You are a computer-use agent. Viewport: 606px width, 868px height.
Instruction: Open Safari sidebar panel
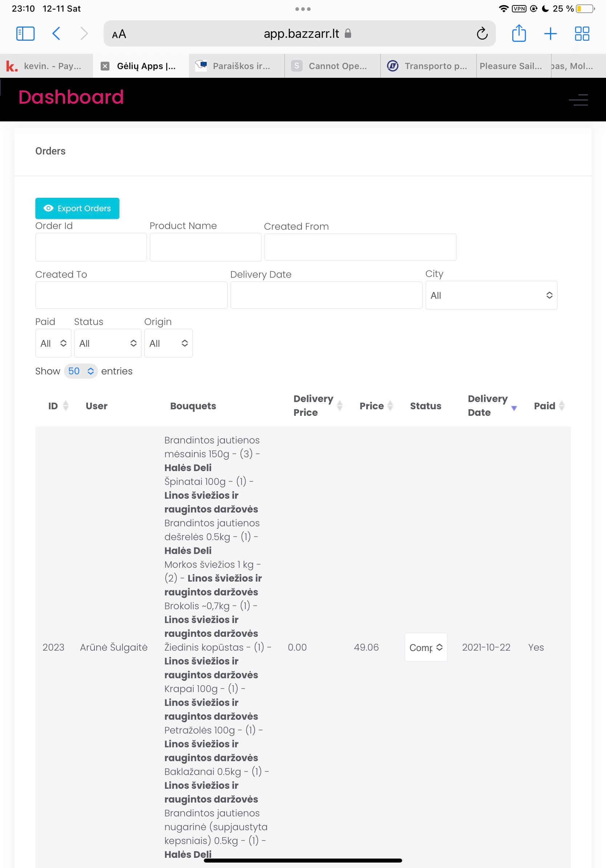tap(25, 34)
